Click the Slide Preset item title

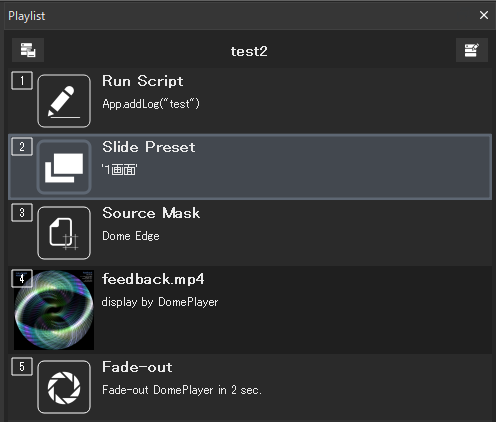149,147
